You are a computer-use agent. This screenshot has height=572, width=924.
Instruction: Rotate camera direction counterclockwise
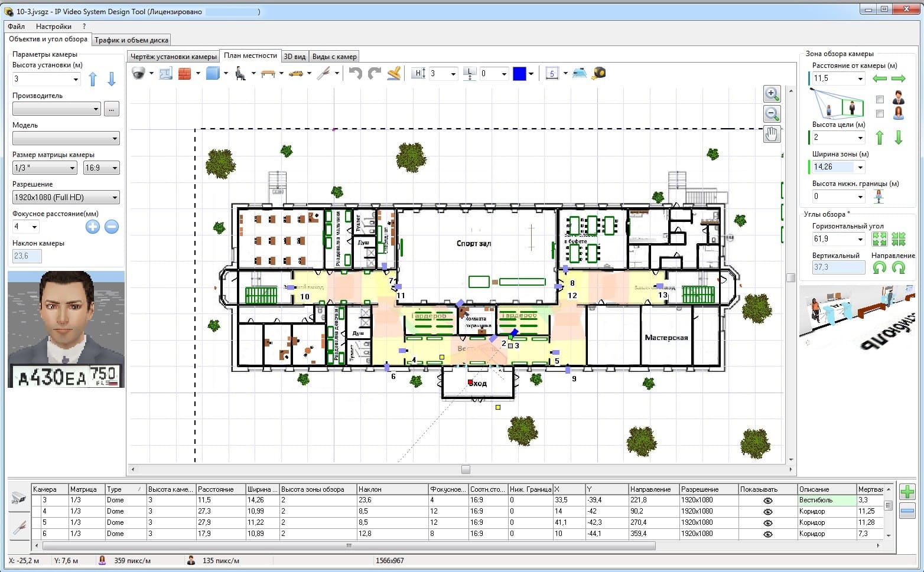(x=880, y=267)
